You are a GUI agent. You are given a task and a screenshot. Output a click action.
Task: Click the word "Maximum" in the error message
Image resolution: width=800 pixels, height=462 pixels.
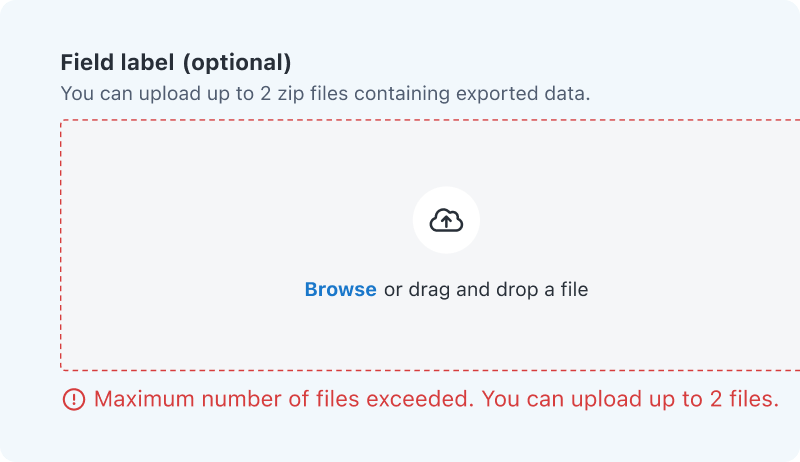point(144,400)
